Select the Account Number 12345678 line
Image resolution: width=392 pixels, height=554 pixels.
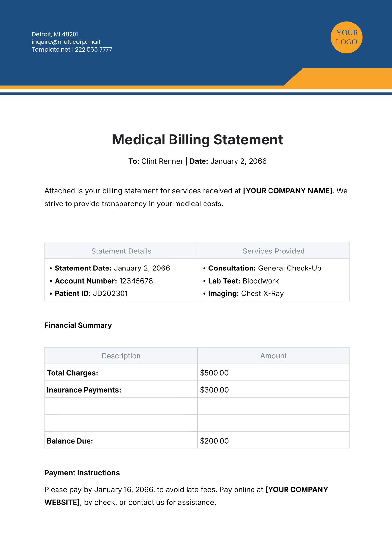click(101, 281)
